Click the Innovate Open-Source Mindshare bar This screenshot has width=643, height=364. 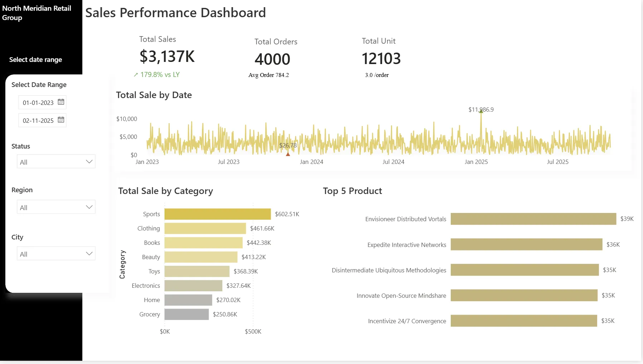point(524,295)
